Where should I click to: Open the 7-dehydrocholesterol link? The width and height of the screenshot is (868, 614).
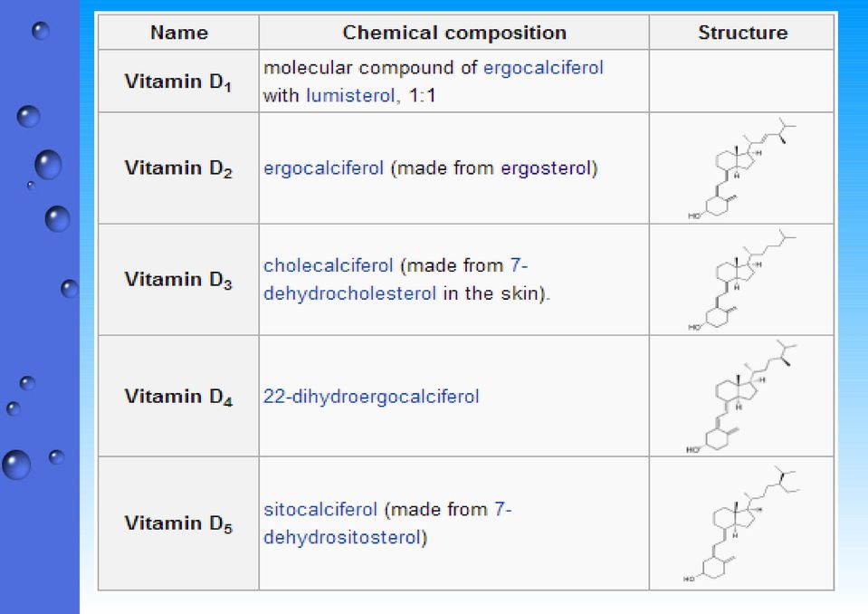pyautogui.click(x=396, y=280)
